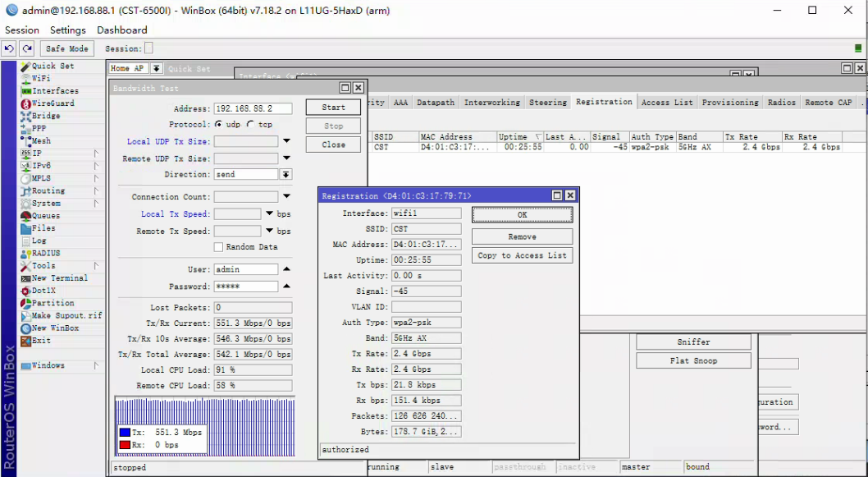Click the blue Tx color legend swatch

(x=125, y=433)
